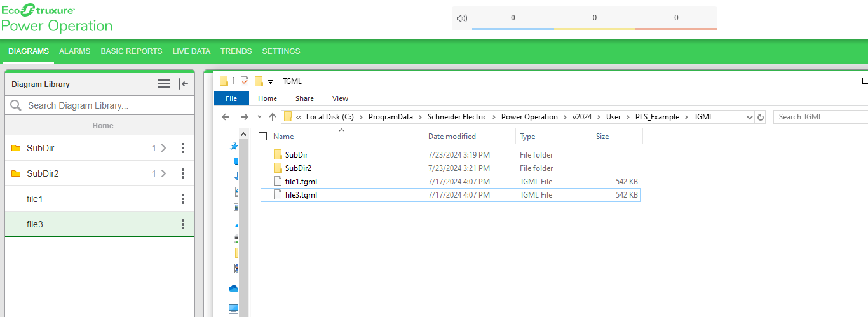Click the SubDir2 folder icon in Diagram Library
The image size is (868, 317).
pyautogui.click(x=16, y=173)
